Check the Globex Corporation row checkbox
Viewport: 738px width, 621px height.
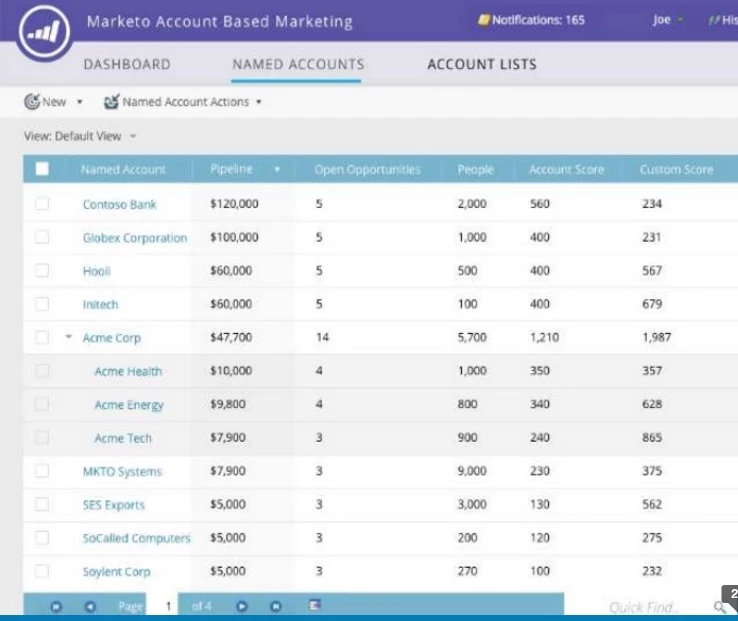(42, 237)
